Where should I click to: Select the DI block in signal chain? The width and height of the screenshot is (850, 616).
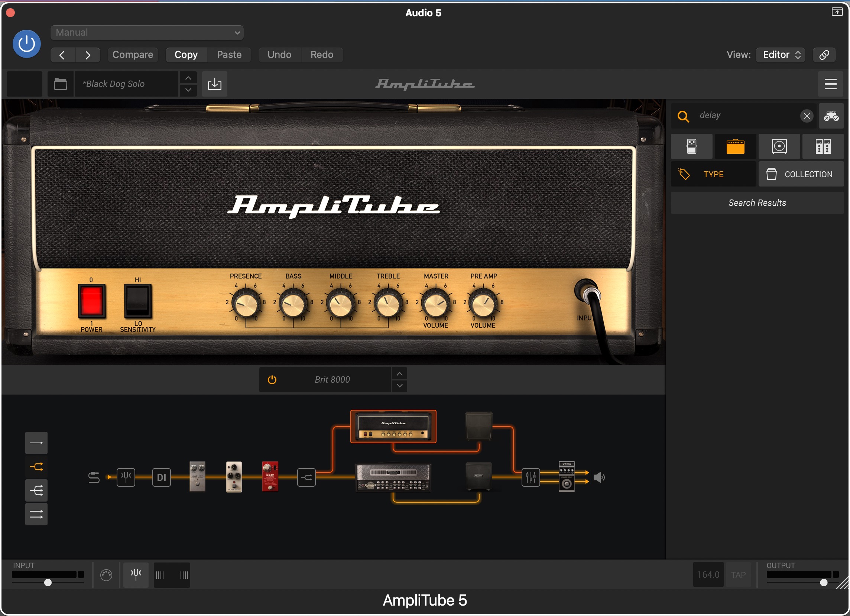(x=162, y=477)
